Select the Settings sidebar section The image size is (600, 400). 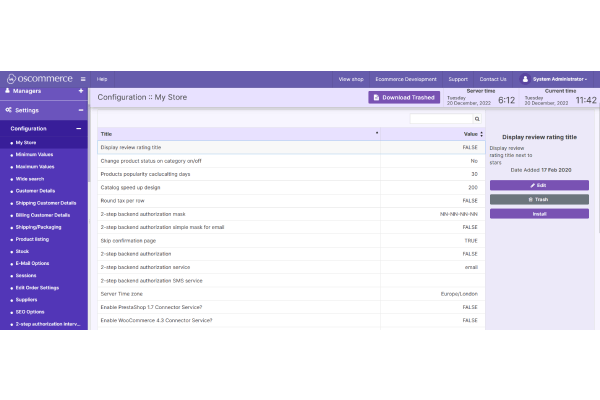pyautogui.click(x=27, y=110)
